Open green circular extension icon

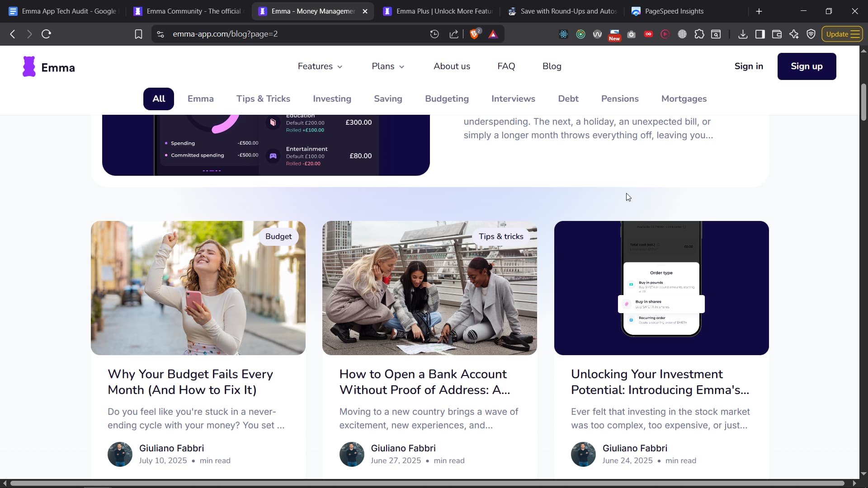[x=580, y=34]
